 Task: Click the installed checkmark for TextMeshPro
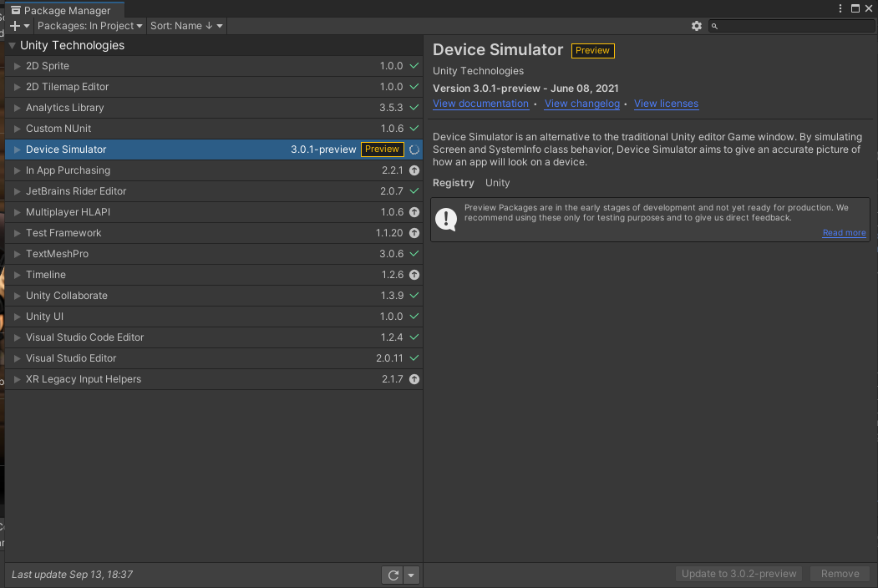(414, 254)
